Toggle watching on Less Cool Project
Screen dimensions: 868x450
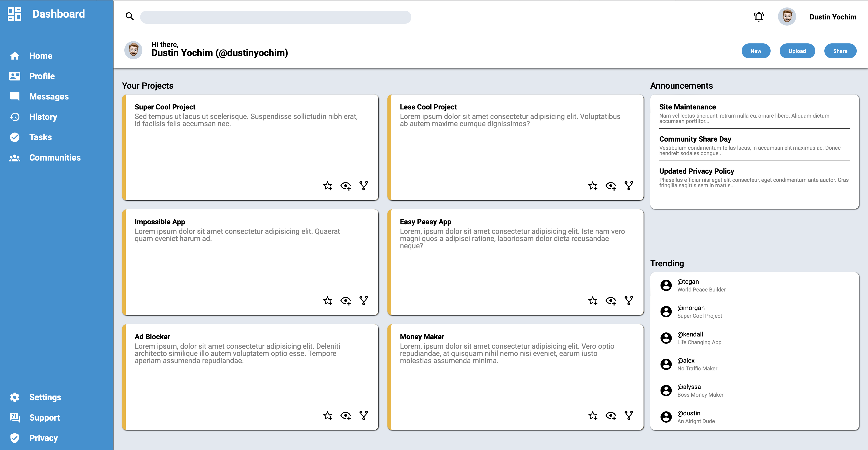click(x=611, y=185)
